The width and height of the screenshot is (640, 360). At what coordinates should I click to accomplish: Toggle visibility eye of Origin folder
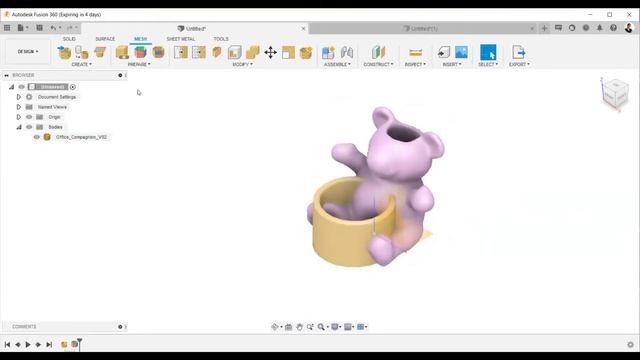29,117
